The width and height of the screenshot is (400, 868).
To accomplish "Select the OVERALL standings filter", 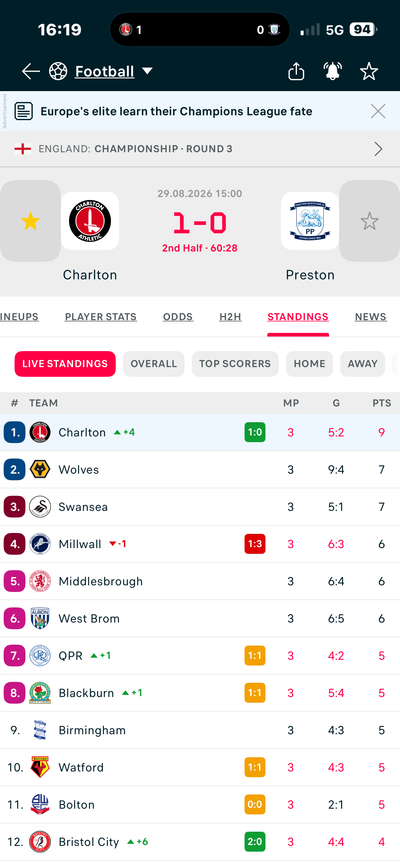I will tap(154, 364).
